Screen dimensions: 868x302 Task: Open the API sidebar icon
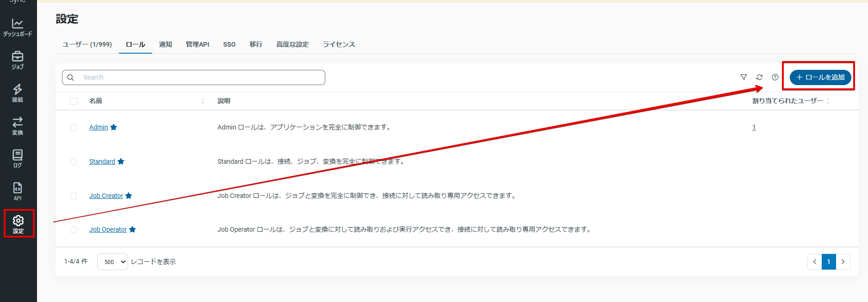(x=18, y=192)
